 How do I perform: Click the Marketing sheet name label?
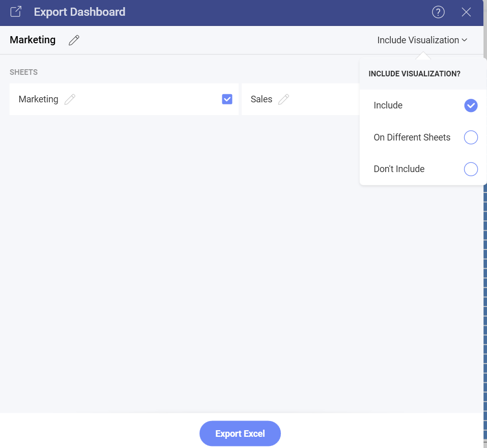click(x=39, y=99)
